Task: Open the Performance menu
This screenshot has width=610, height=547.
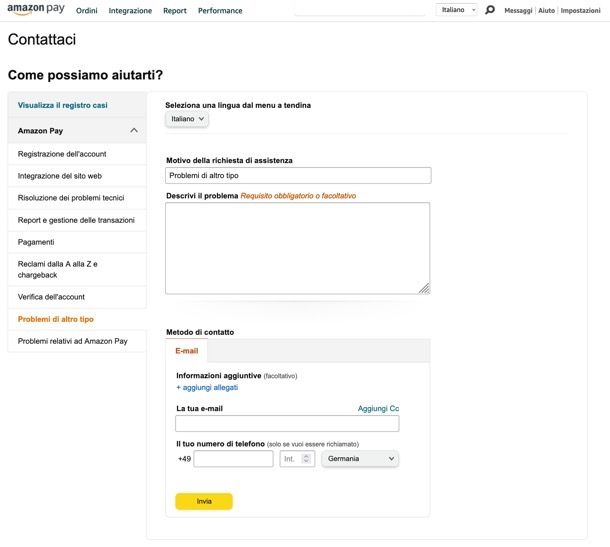Action: pos(220,11)
